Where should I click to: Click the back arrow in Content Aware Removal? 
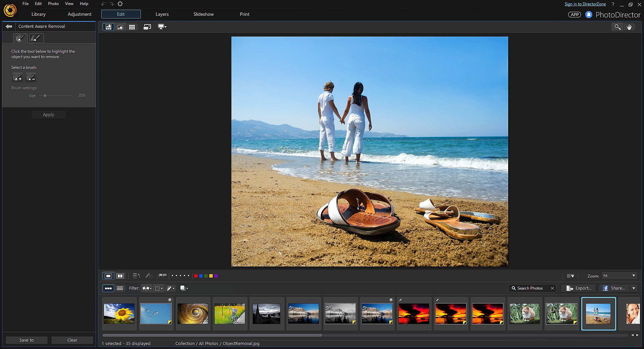coord(9,27)
